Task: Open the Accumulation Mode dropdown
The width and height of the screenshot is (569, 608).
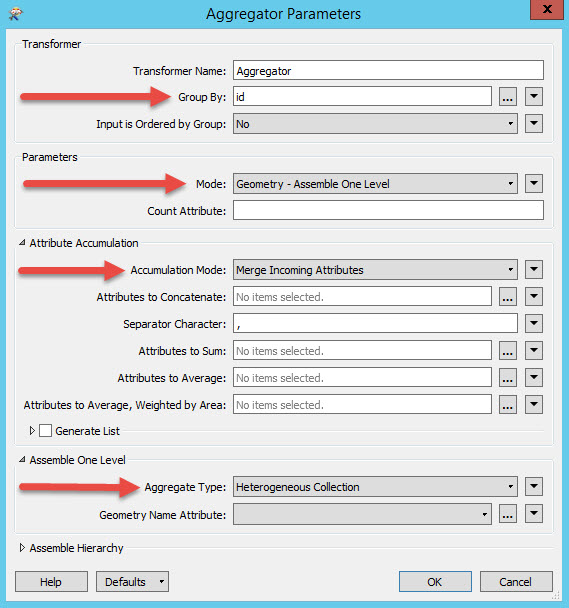Action: (x=375, y=270)
